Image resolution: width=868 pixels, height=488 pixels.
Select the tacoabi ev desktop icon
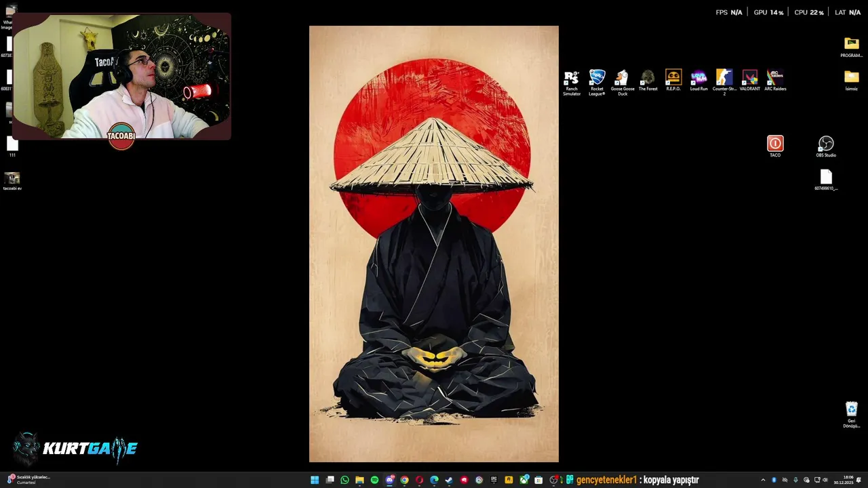coord(12,180)
